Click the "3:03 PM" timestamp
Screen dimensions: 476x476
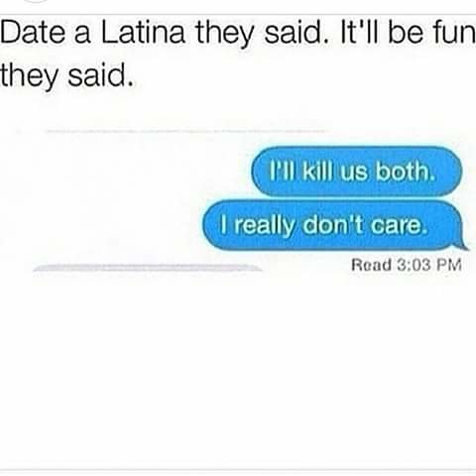click(x=429, y=265)
